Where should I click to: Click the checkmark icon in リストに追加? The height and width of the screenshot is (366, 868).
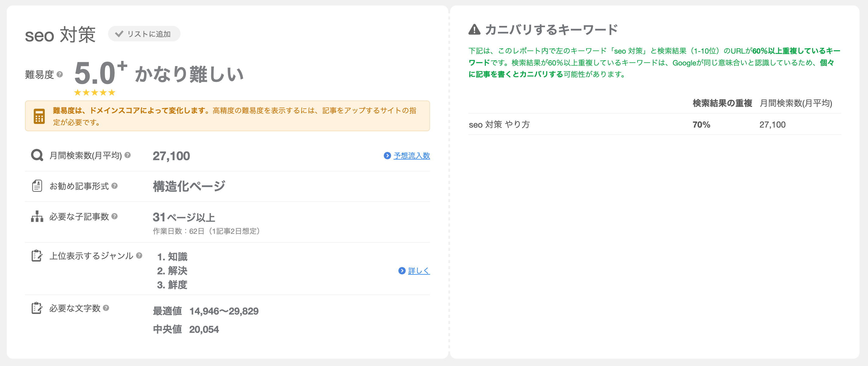(x=119, y=34)
